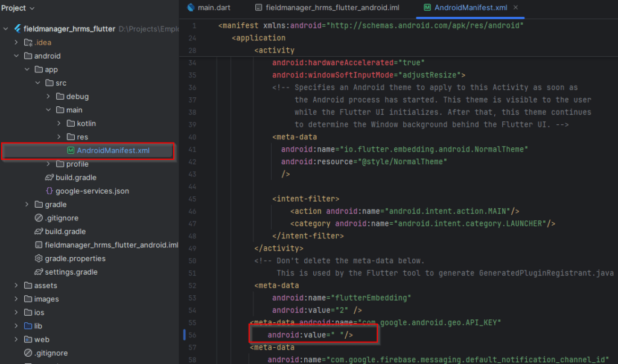
Task: Place cursor in the empty android:value on line 56
Action: click(337, 335)
